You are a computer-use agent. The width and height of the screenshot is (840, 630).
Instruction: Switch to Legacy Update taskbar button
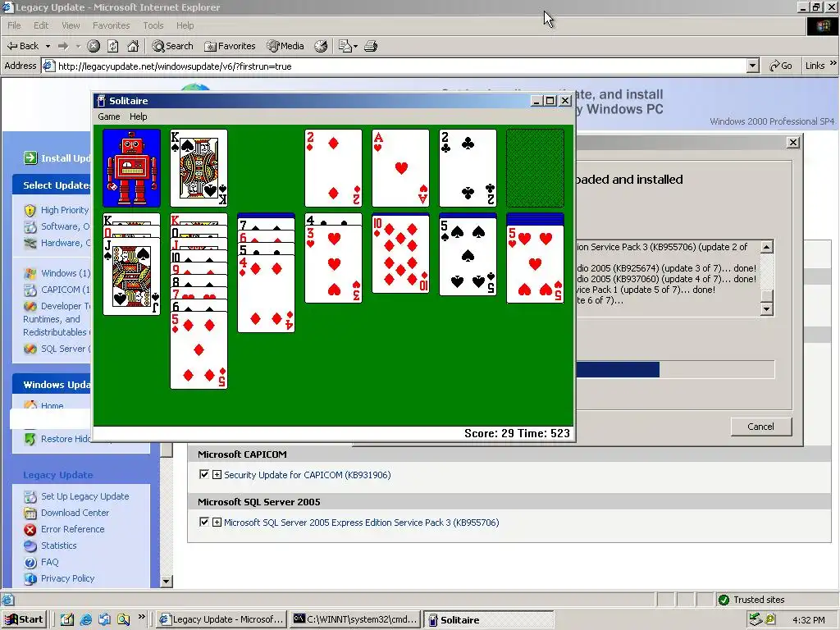pos(221,619)
